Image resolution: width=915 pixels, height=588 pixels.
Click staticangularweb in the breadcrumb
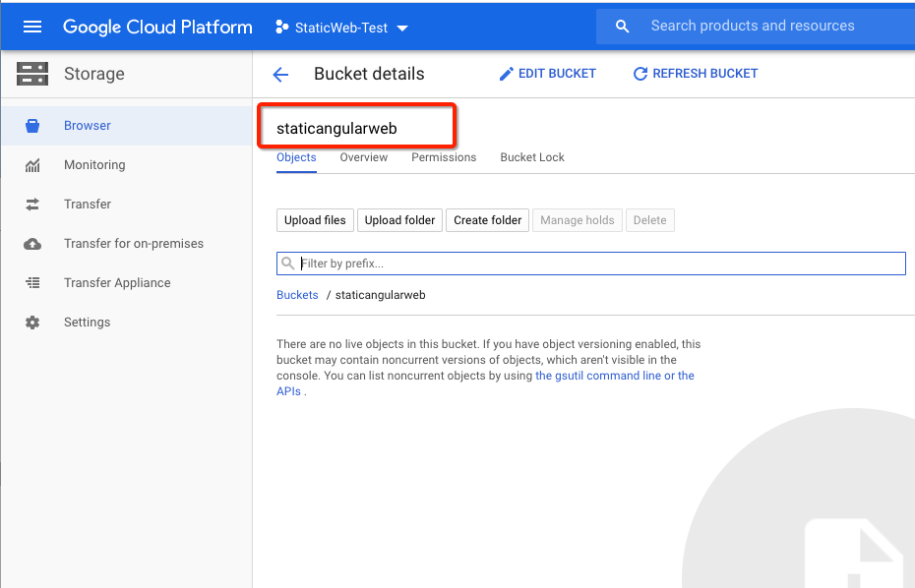point(380,295)
